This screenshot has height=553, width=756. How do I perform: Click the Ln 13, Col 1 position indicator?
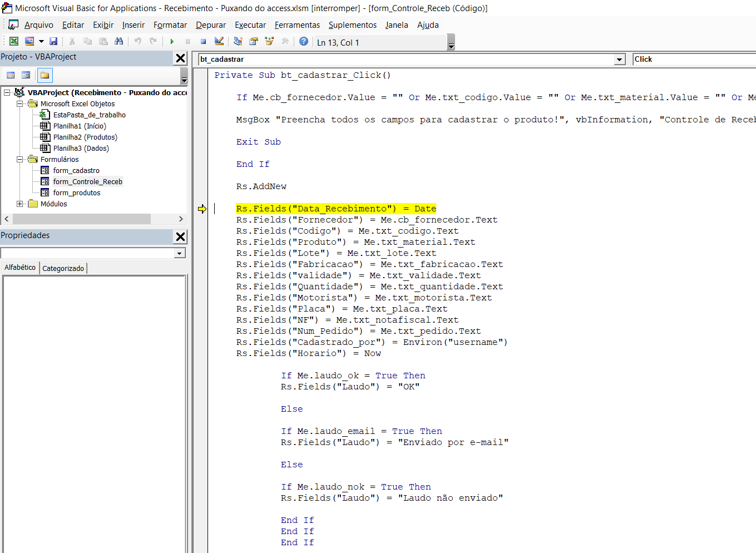click(338, 43)
